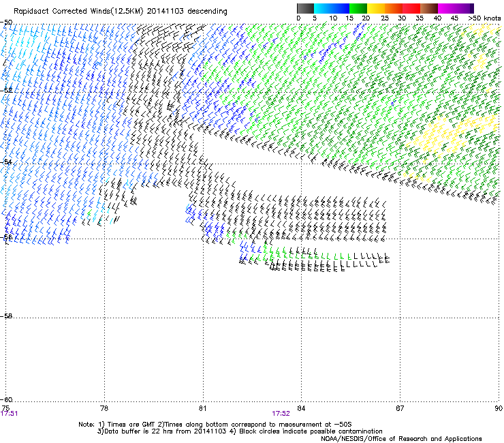The image size is (504, 443).
Task: Click the '-50' latitude axis label
Action: click(x=6, y=22)
